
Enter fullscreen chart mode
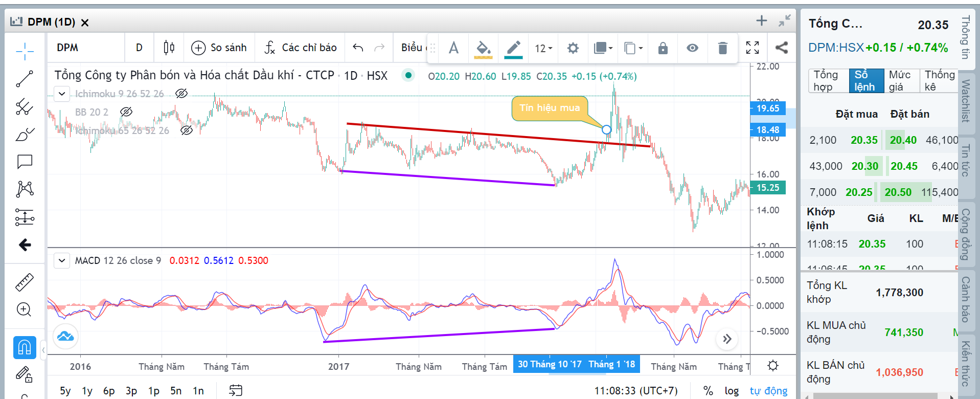point(753,48)
